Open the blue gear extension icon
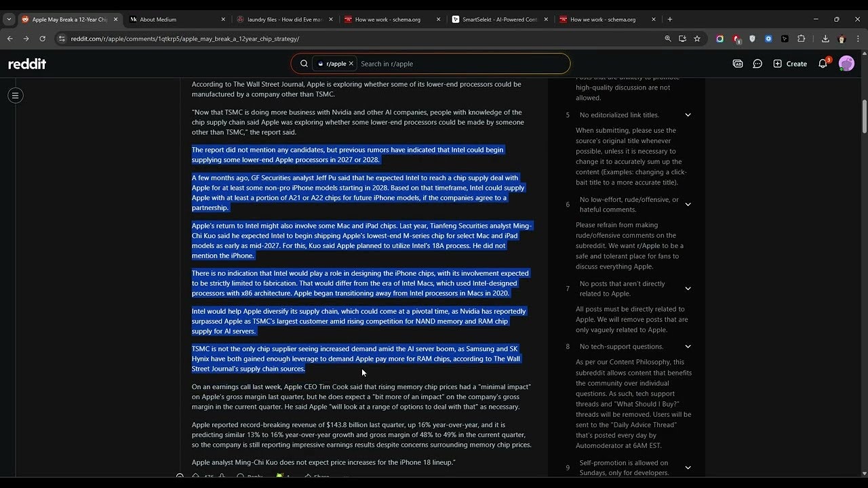 point(768,39)
